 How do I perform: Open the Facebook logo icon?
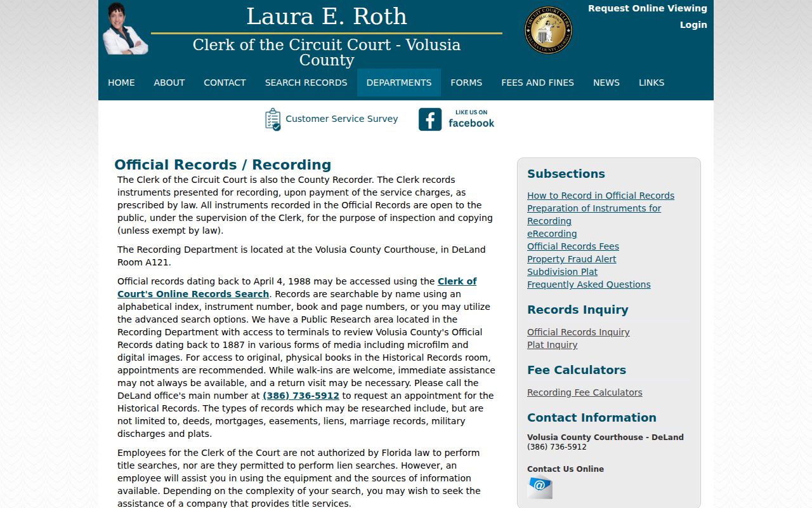coord(430,119)
